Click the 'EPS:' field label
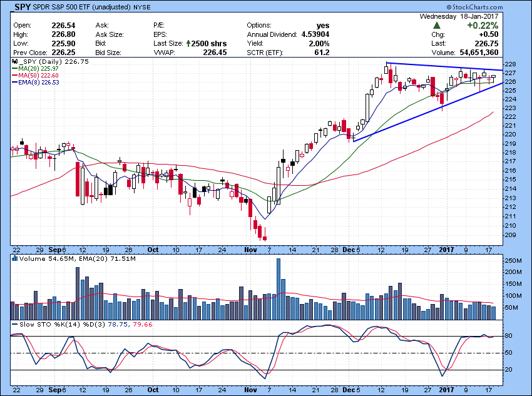The width and height of the screenshot is (532, 396). point(160,34)
